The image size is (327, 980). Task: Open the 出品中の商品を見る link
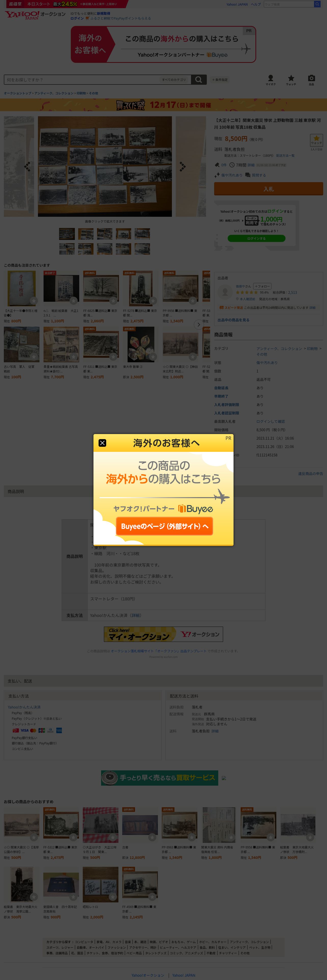pyautogui.click(x=233, y=320)
